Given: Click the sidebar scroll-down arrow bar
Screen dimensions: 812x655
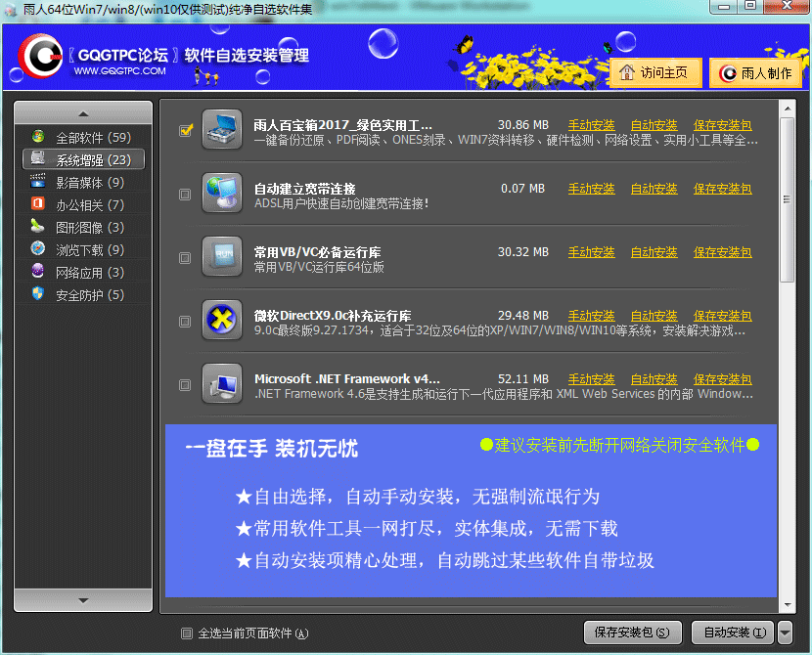Looking at the screenshot, I should tap(83, 600).
